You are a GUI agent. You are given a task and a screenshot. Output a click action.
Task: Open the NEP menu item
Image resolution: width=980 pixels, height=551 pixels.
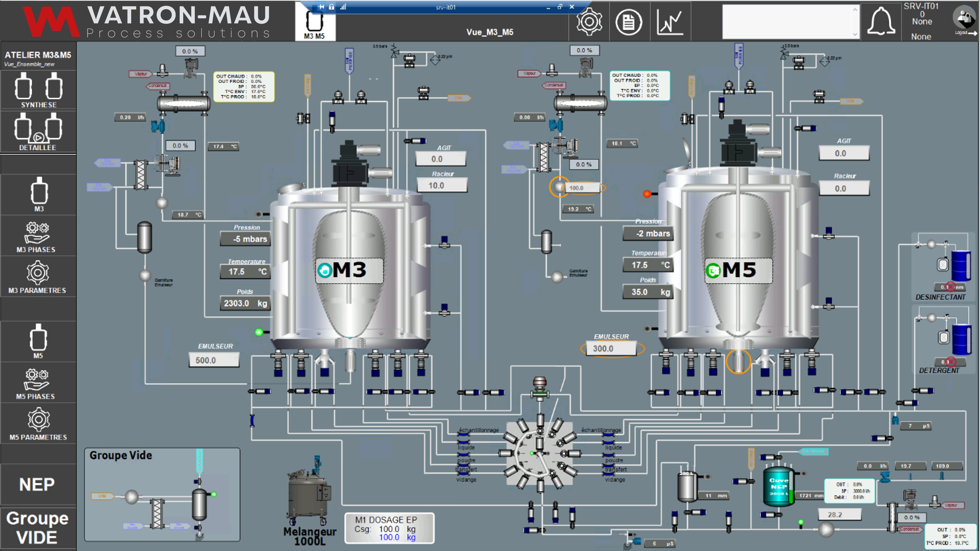[x=37, y=484]
